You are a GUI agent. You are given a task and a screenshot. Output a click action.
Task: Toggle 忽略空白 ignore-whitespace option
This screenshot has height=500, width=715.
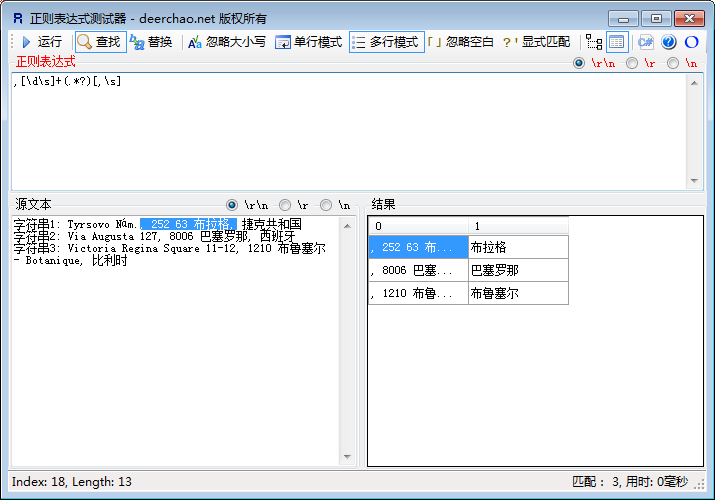click(x=461, y=42)
